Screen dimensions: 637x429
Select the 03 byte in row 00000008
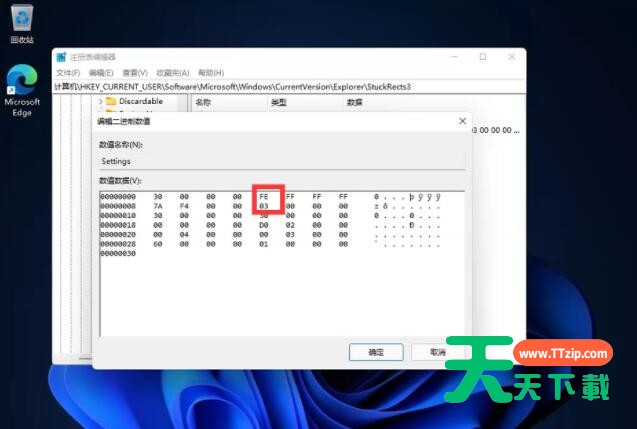[x=264, y=206]
